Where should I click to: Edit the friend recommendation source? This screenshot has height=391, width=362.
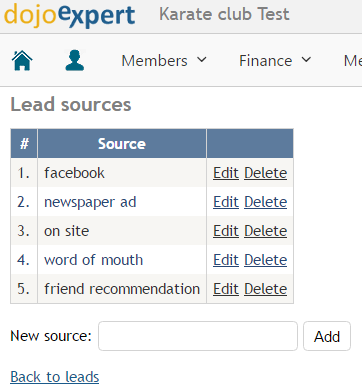point(226,289)
